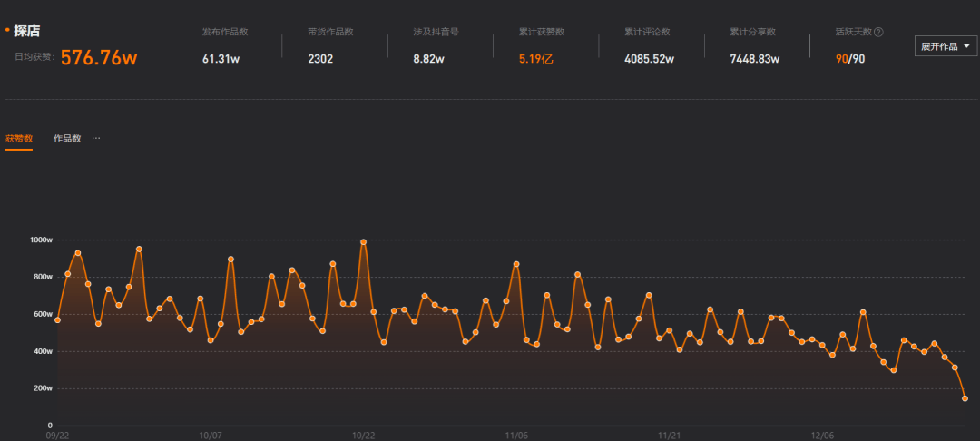Click the last data point on the chart
The width and height of the screenshot is (980, 441).
[x=965, y=398]
